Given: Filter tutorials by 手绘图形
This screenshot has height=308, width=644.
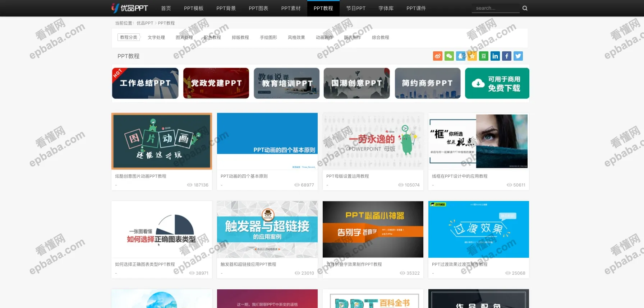Looking at the screenshot, I should tap(268, 37).
